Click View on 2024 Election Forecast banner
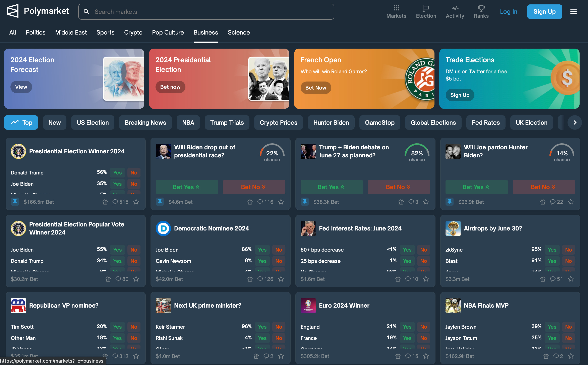Viewport: 588px width, 365px height. [21, 87]
